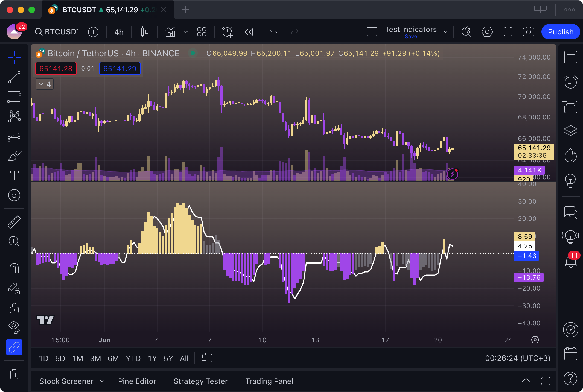This screenshot has height=392, width=583.
Task: Open the Fibonacci retracement tool
Action: coord(14,97)
